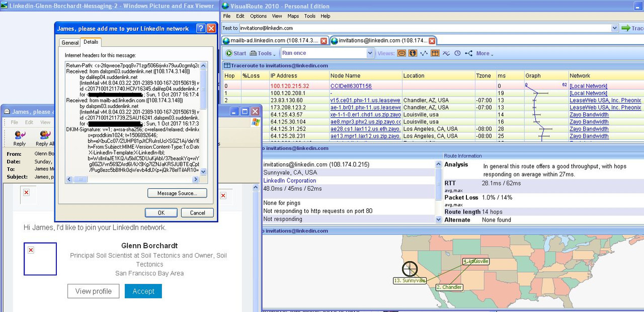The image size is (644, 312).
Task: Start the traceroute in VisualRoute
Action: tap(235, 53)
